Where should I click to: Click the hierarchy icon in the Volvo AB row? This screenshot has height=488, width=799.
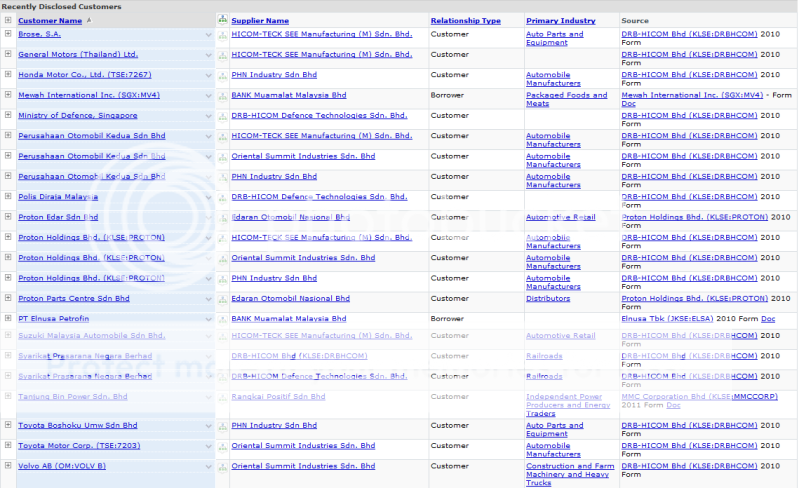(222, 466)
